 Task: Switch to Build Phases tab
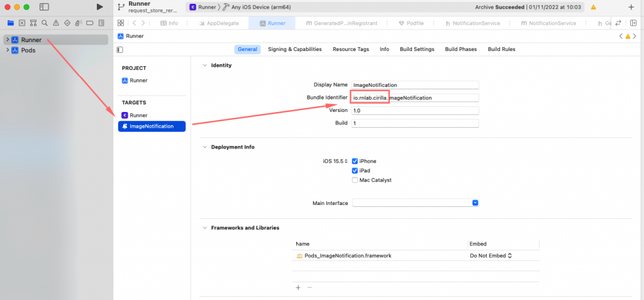coord(461,49)
